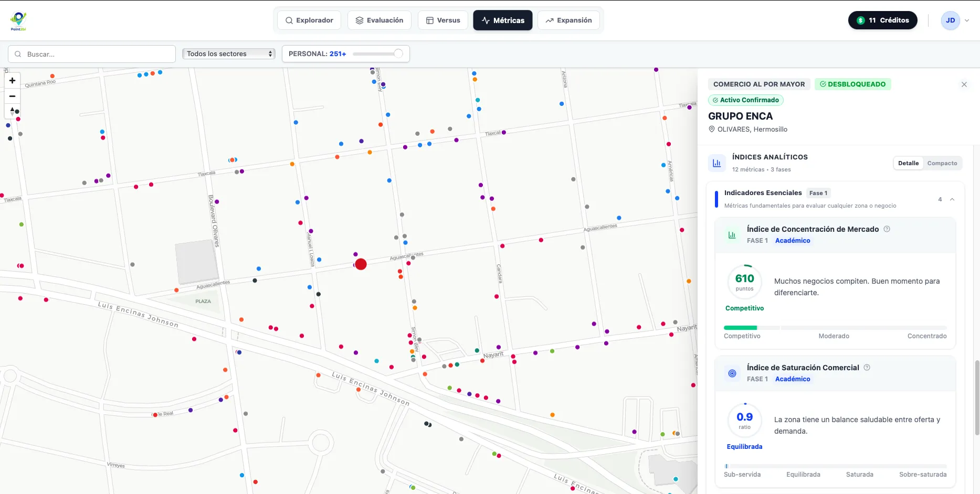Screen dimensions: 980x494
Task: Click the Índices Analíticos chart icon
Action: click(716, 163)
